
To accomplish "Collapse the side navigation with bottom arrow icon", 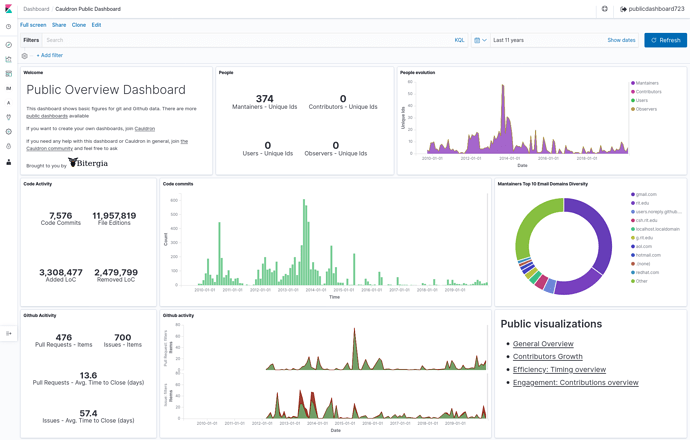I will coord(8,334).
